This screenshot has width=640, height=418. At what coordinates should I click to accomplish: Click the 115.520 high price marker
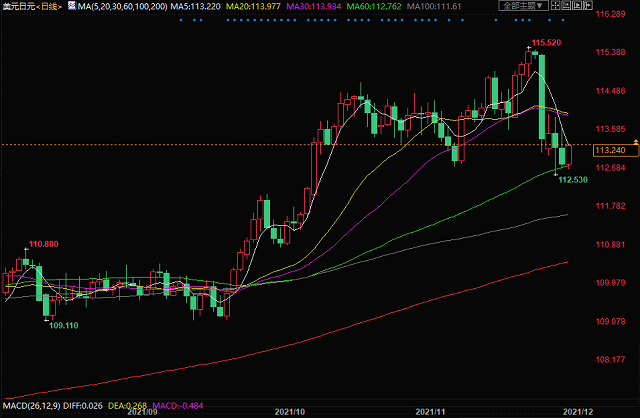tap(544, 43)
